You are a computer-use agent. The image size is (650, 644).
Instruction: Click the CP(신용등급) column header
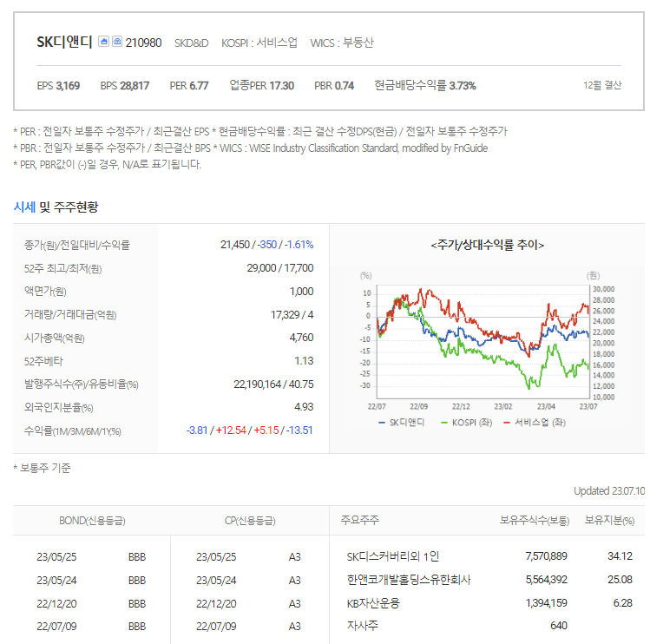(x=250, y=521)
